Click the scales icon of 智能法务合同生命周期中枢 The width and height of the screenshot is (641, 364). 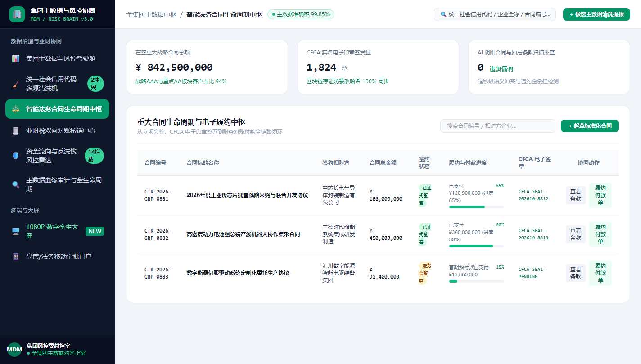click(x=16, y=109)
